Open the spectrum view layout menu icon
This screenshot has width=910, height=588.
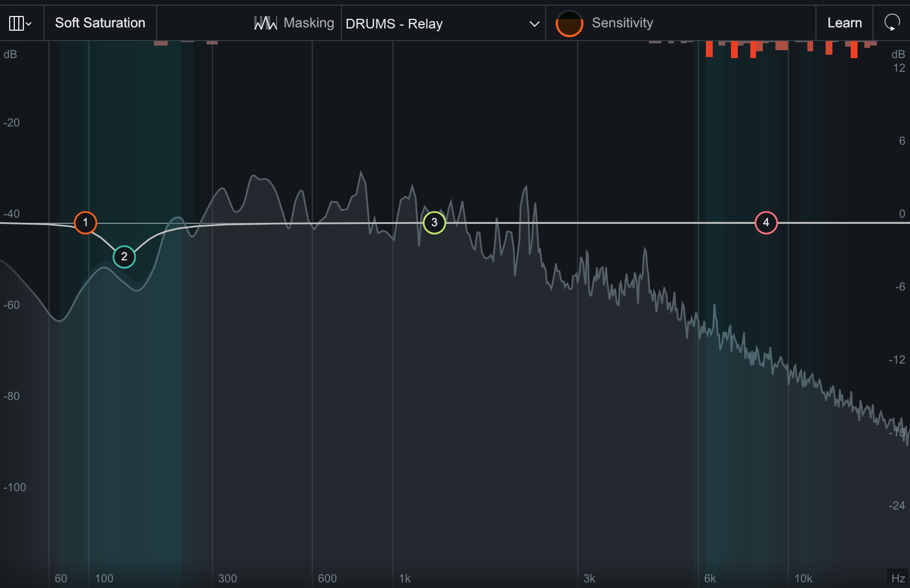pyautogui.click(x=20, y=23)
